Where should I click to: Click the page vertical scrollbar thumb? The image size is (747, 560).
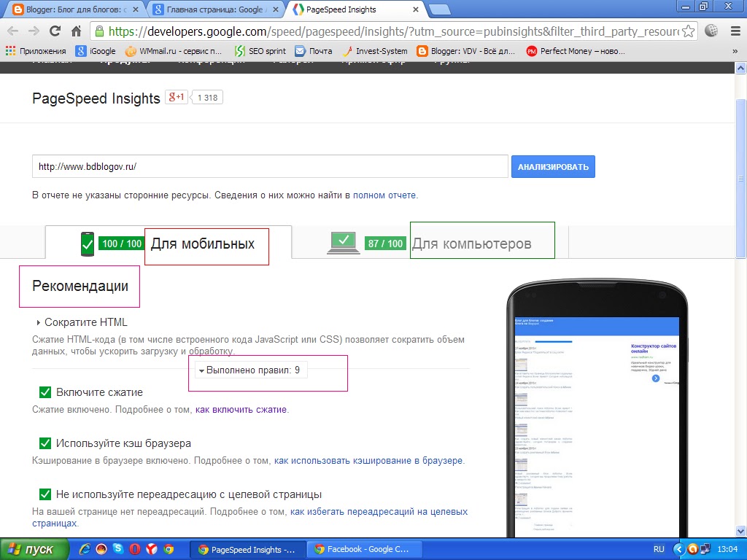pyautogui.click(x=740, y=179)
